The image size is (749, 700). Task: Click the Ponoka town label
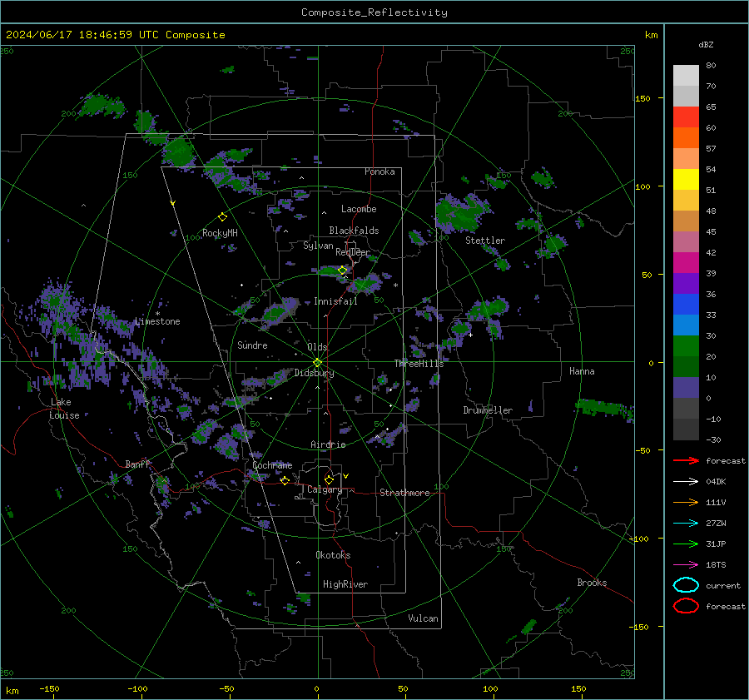coord(379,171)
